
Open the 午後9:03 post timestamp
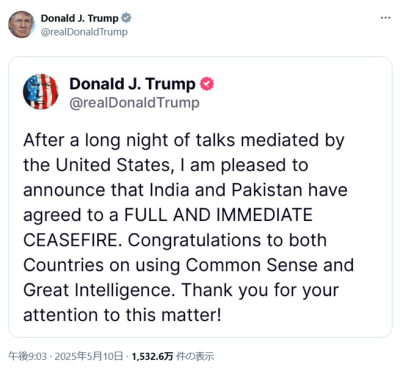(27, 356)
